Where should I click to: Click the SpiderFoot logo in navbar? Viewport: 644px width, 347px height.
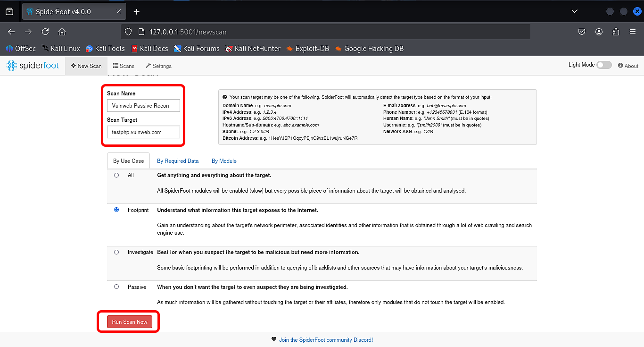click(33, 66)
